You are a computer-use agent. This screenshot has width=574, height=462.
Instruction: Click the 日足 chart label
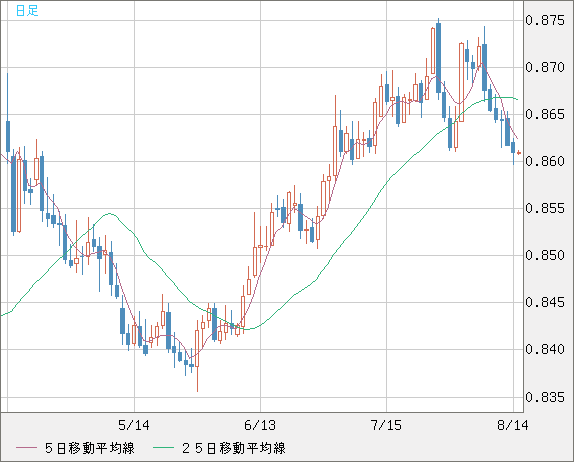click(x=27, y=10)
